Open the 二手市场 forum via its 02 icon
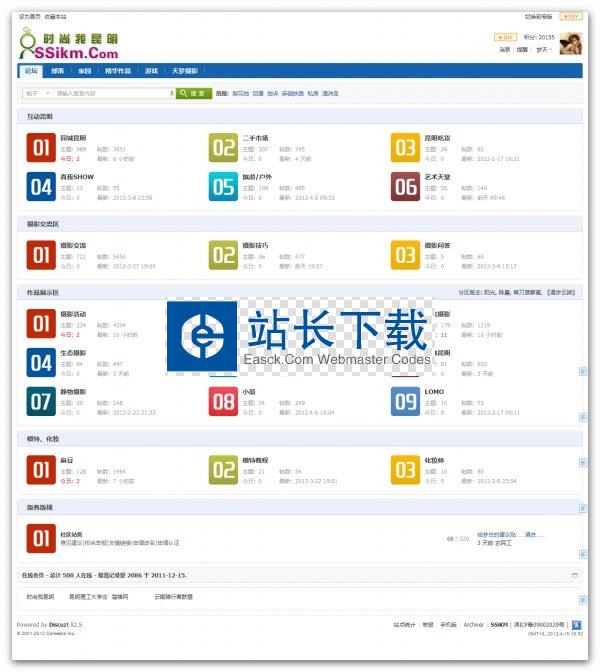 223,147
